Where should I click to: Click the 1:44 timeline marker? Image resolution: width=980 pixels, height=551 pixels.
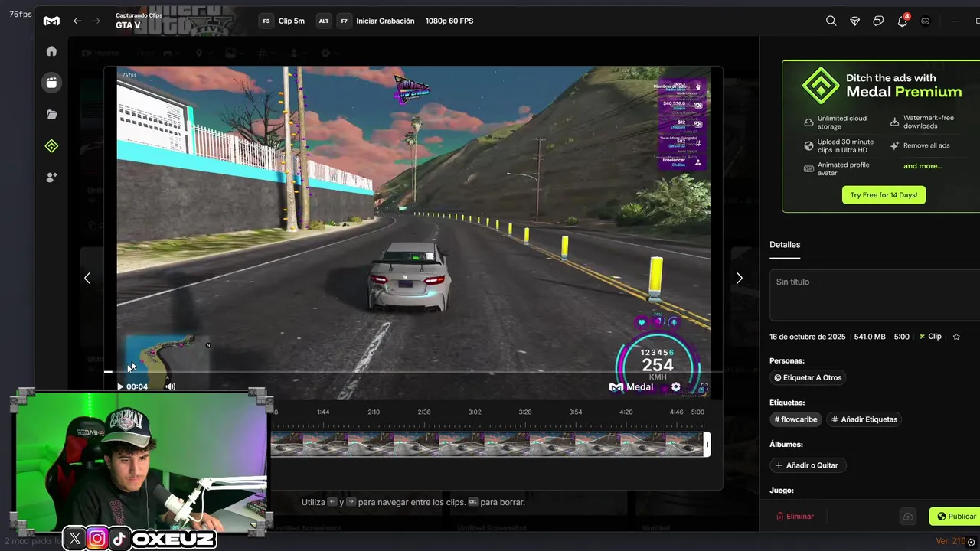pyautogui.click(x=323, y=412)
